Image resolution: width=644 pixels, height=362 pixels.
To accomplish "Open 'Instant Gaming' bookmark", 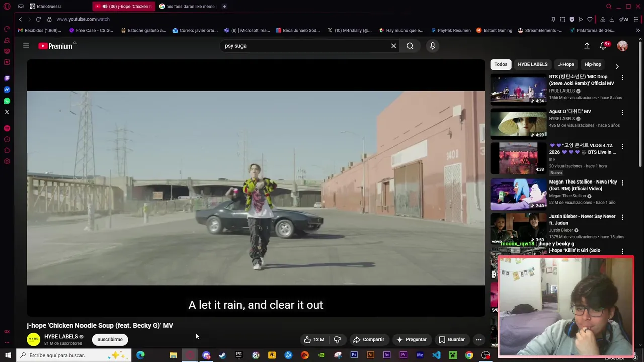I will [x=494, y=30].
